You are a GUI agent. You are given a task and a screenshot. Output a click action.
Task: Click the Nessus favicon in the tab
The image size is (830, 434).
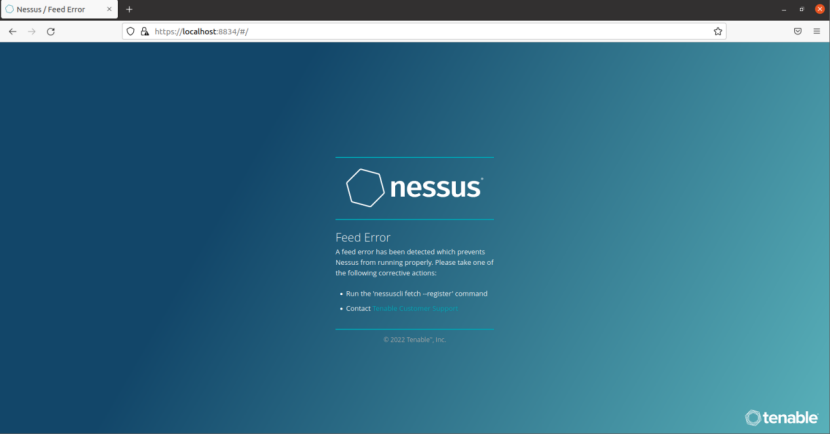coord(10,10)
